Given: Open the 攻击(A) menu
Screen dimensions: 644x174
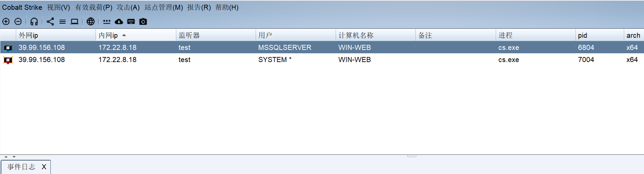Looking at the screenshot, I should pyautogui.click(x=128, y=7).
